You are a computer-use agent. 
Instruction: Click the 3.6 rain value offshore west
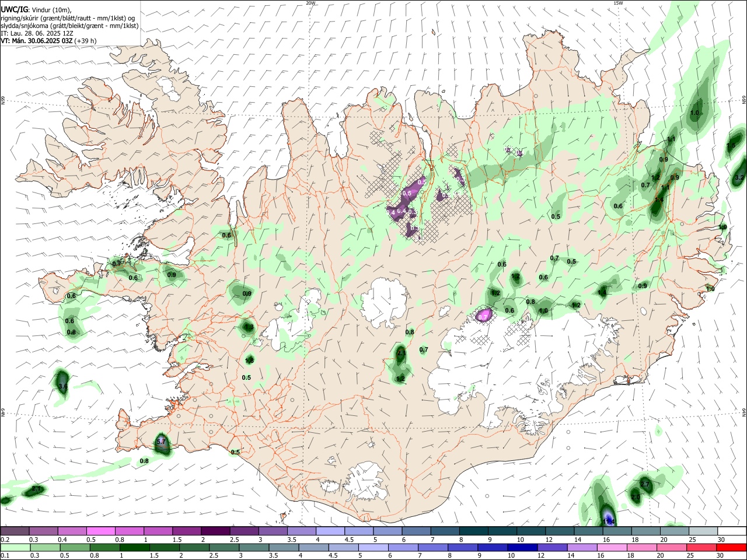[63, 387]
